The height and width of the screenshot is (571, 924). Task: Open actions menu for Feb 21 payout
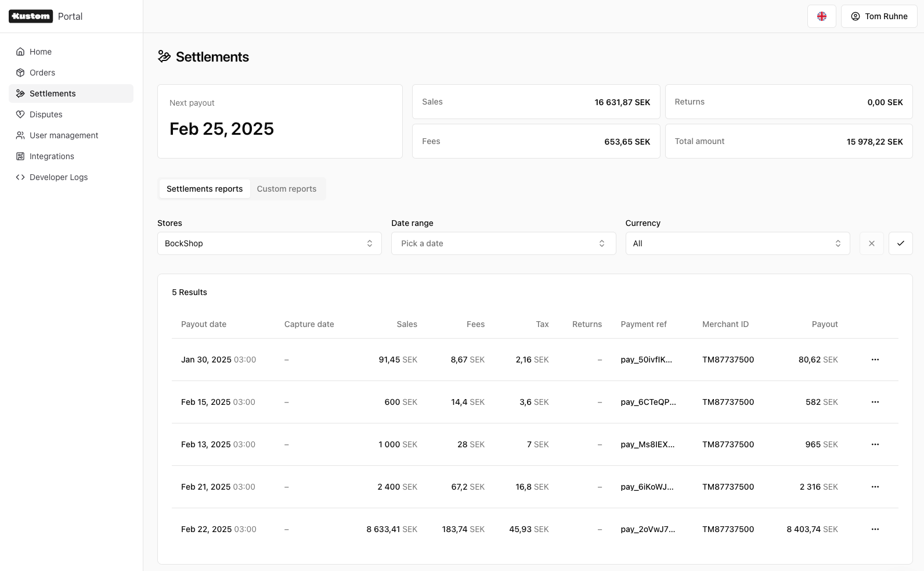[x=875, y=487]
